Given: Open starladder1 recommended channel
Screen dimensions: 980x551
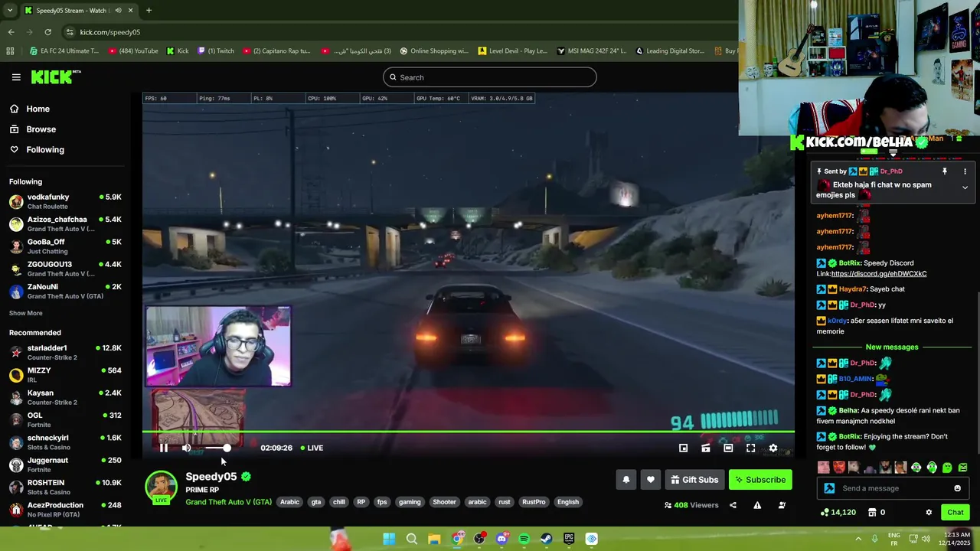Looking at the screenshot, I should [65, 353].
